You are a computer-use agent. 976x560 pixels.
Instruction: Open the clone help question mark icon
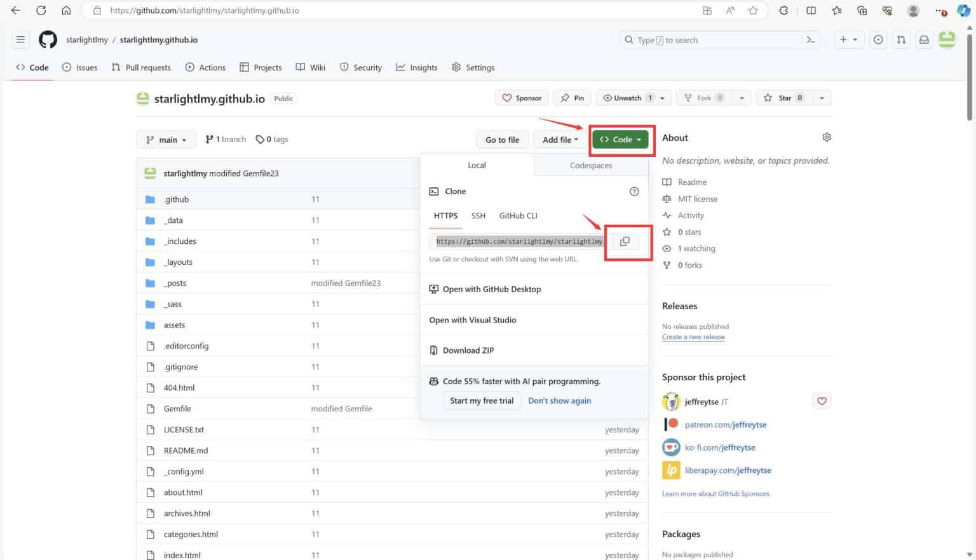(634, 191)
